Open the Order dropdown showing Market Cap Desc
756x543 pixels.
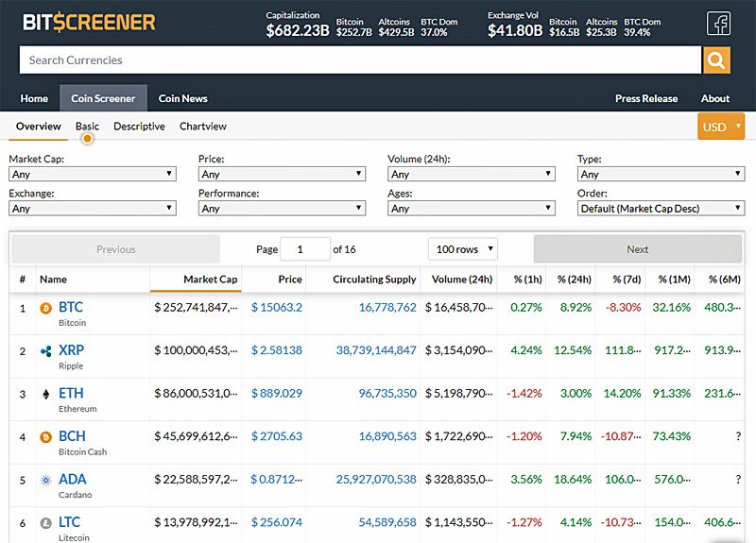[661, 208]
